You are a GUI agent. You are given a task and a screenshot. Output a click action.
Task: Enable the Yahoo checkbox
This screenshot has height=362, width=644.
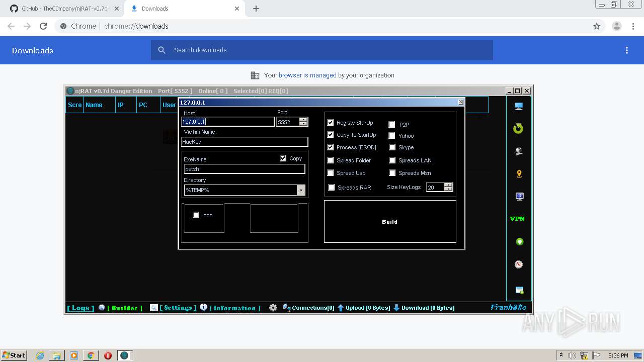392,136
